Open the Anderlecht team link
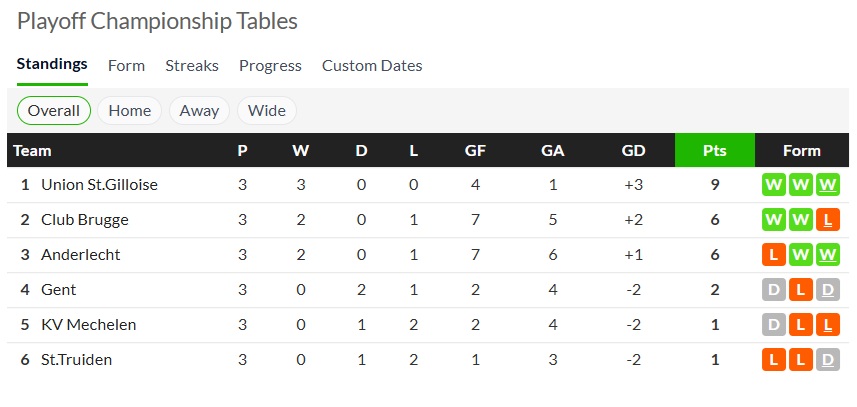This screenshot has width=857, height=407. [81, 255]
